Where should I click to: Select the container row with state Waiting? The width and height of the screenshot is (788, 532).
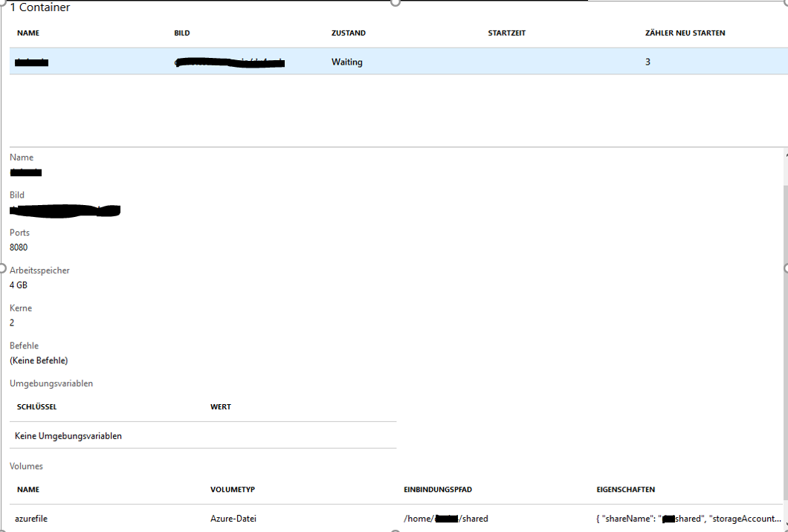click(x=398, y=61)
